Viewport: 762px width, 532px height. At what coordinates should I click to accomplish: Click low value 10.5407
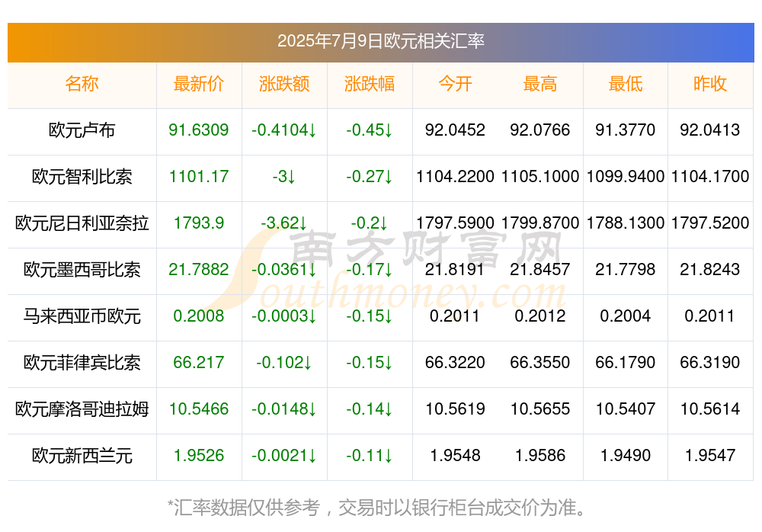tap(626, 409)
